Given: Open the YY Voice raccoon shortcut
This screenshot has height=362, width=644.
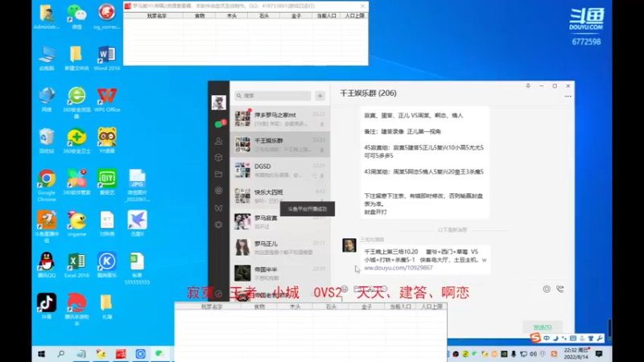Looking at the screenshot, I should pyautogui.click(x=107, y=140).
